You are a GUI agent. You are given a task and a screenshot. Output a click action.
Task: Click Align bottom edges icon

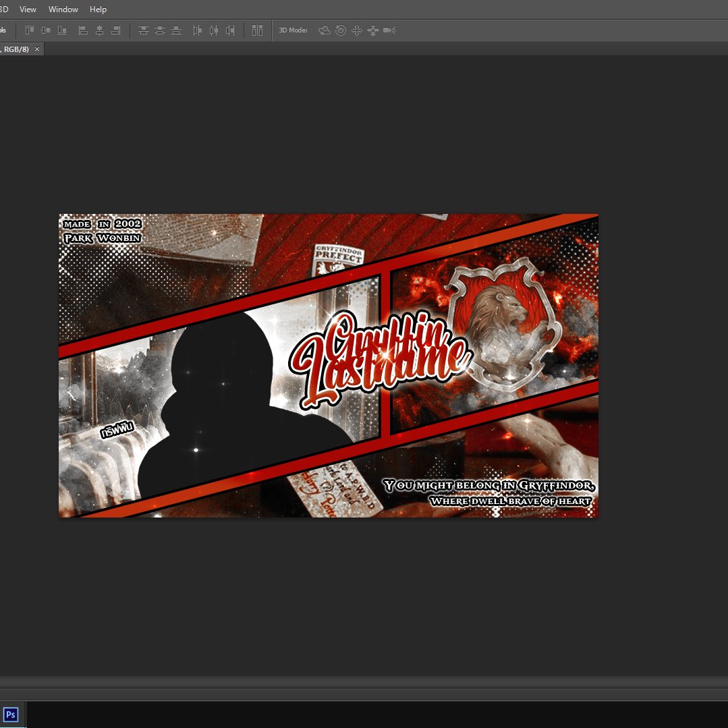point(62,30)
